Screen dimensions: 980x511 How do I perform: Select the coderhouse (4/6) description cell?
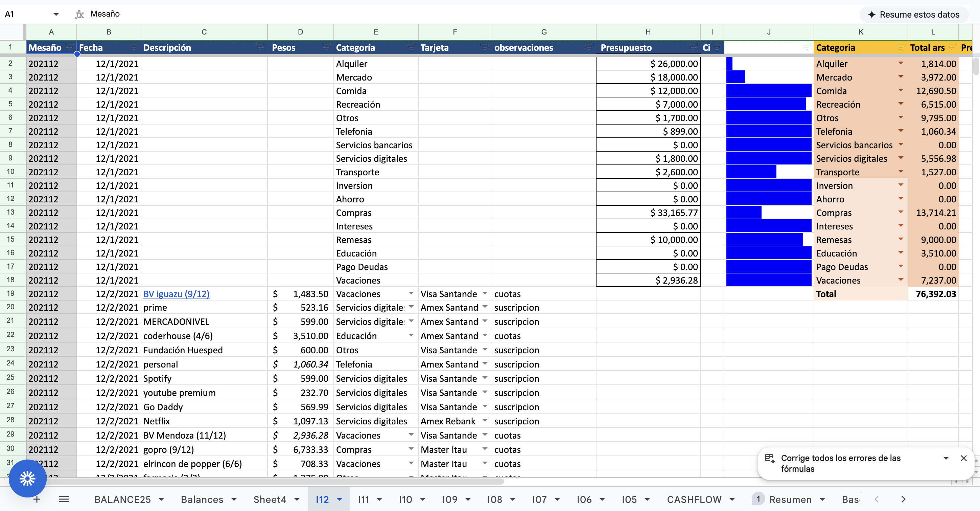[x=204, y=336]
